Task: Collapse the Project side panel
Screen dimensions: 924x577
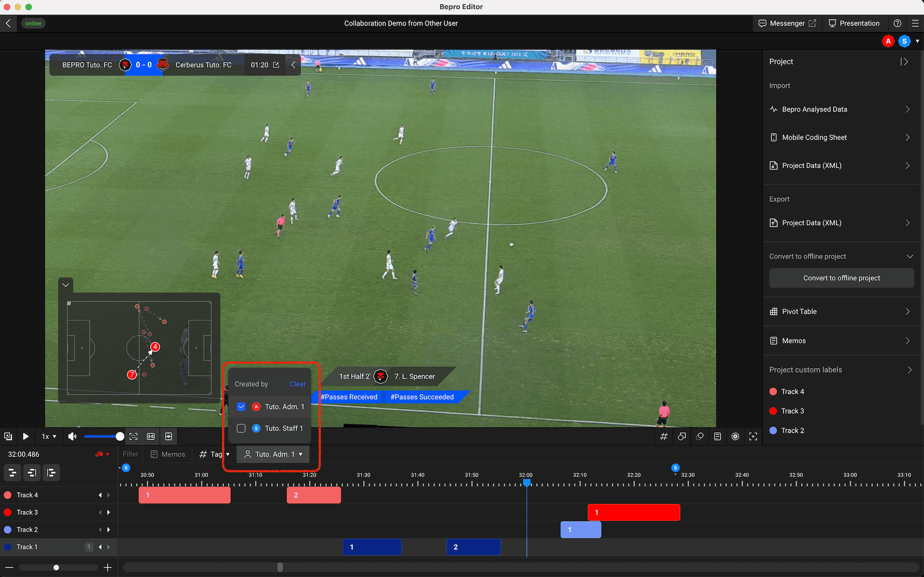Action: (x=904, y=62)
